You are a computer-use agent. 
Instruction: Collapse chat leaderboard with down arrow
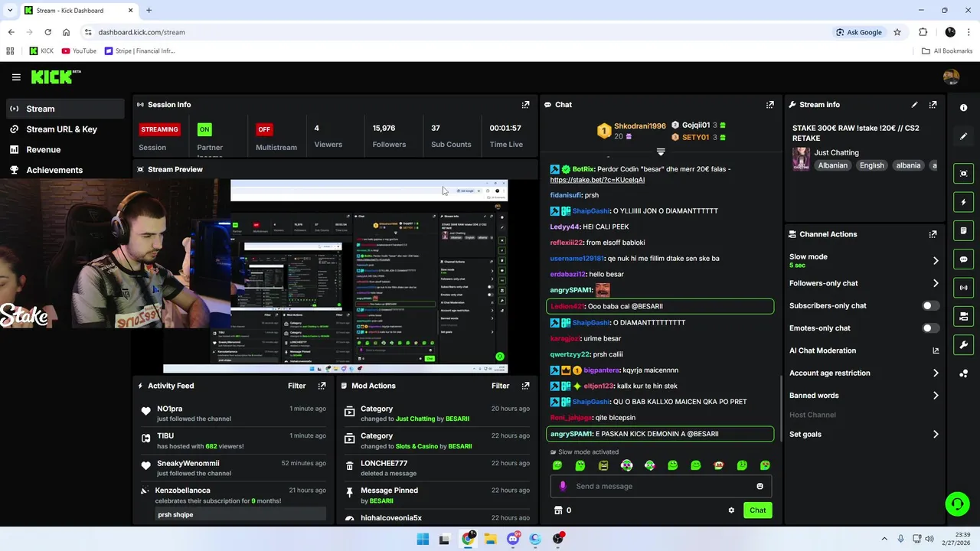click(661, 152)
